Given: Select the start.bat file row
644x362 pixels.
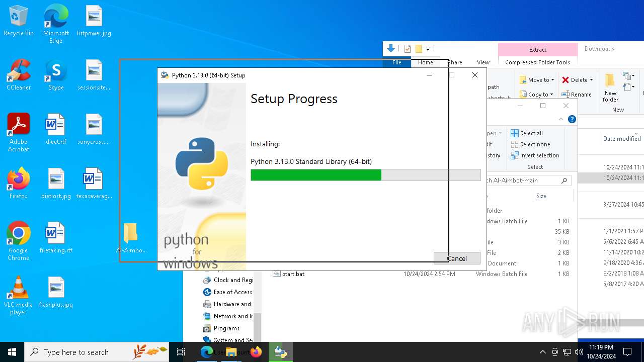Looking at the screenshot, I should pos(420,274).
